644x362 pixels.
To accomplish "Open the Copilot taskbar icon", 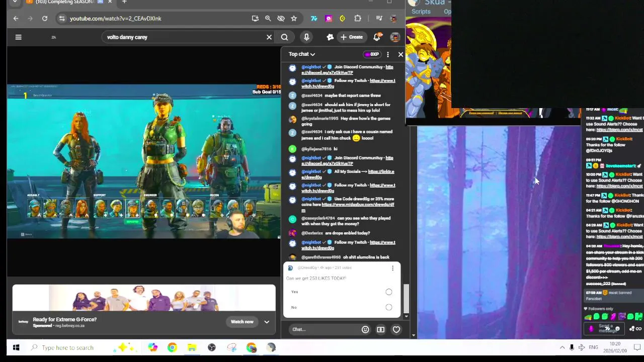I will pos(152,347).
